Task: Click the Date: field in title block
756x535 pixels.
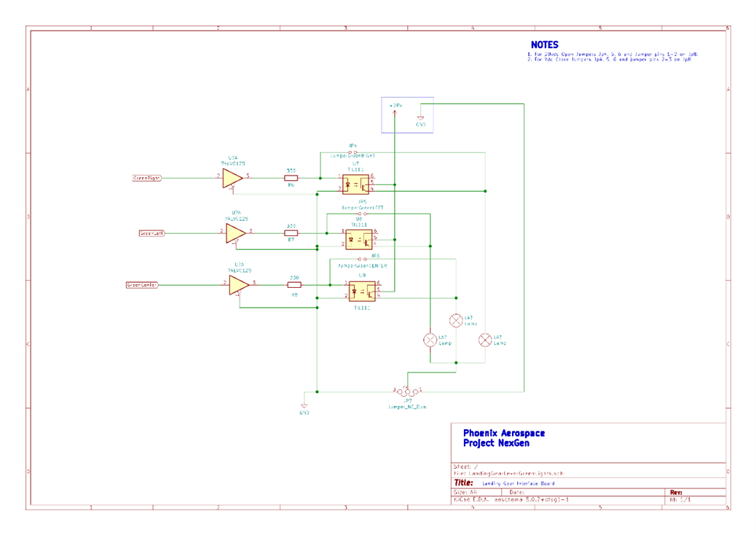Action: [516, 493]
